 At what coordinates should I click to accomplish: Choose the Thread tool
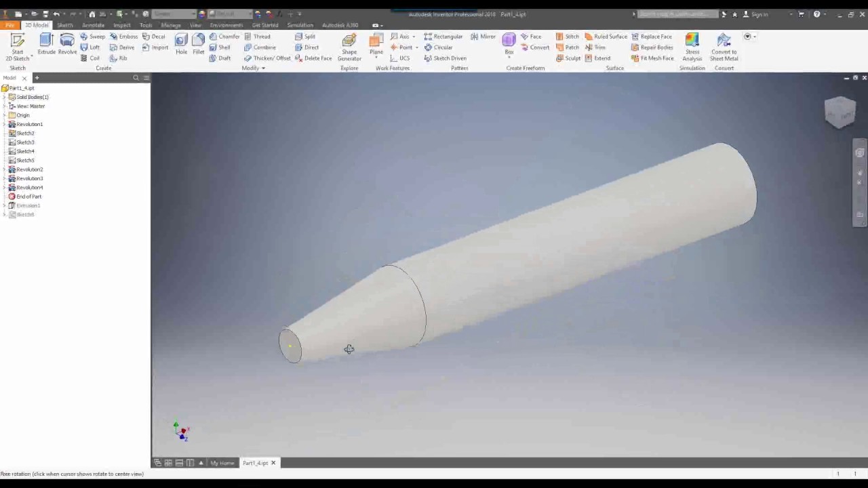(257, 37)
